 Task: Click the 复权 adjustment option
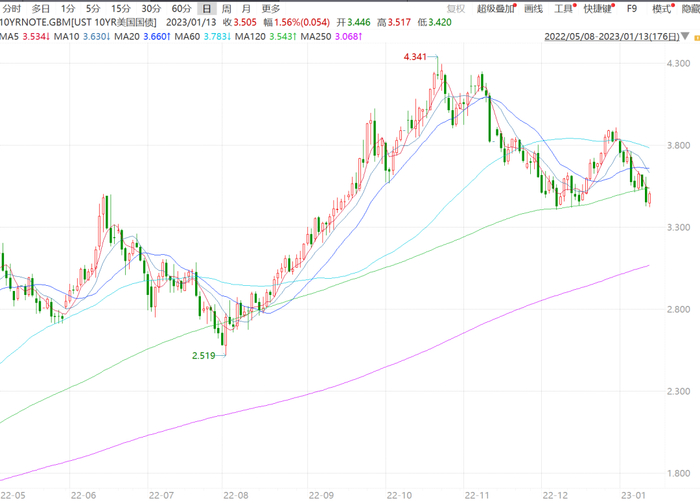pyautogui.click(x=456, y=8)
